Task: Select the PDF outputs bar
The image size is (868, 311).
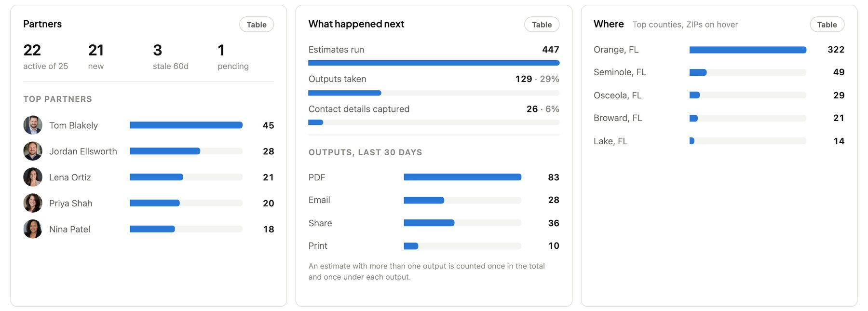Action: (x=462, y=177)
